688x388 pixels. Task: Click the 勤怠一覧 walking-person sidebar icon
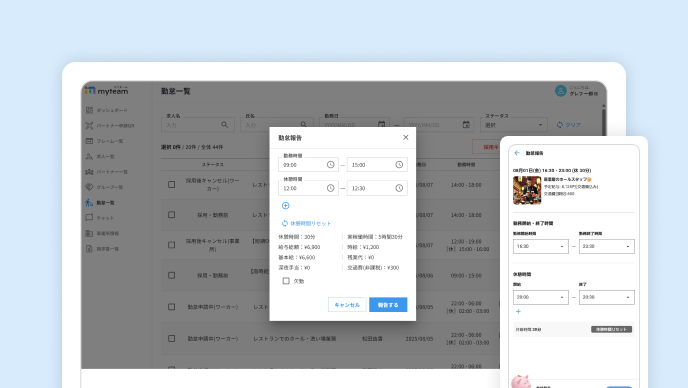[89, 202]
